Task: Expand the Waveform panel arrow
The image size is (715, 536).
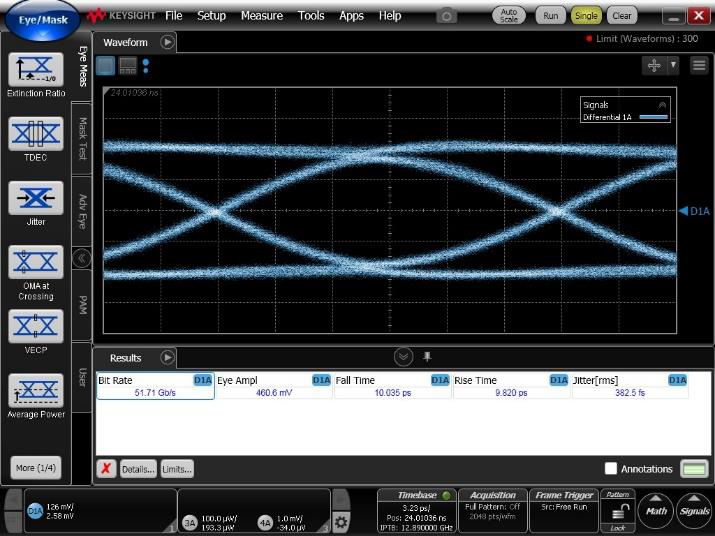Action: pyautogui.click(x=167, y=42)
